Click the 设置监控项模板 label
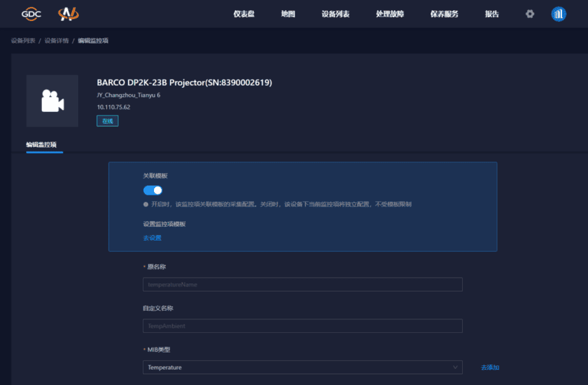The image size is (588, 385). [x=164, y=224]
